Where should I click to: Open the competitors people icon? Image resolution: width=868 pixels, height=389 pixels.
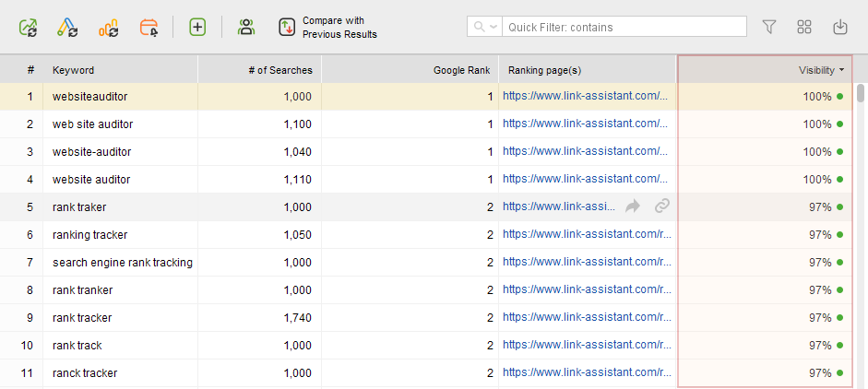[246, 28]
